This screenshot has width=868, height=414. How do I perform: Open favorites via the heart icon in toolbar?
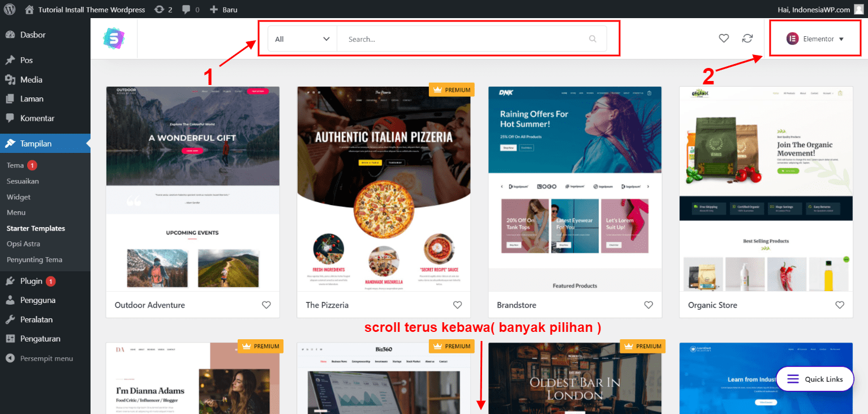coord(724,38)
